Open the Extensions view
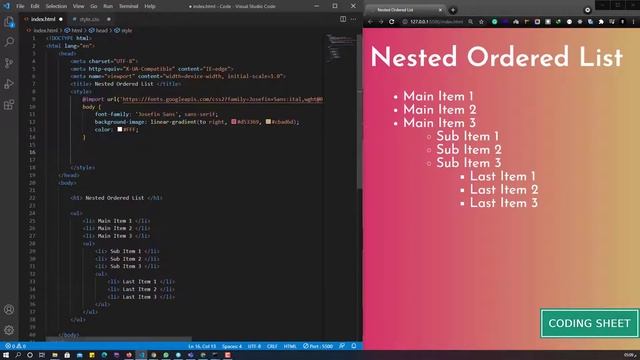This screenshot has height=360, width=640. (x=9, y=105)
